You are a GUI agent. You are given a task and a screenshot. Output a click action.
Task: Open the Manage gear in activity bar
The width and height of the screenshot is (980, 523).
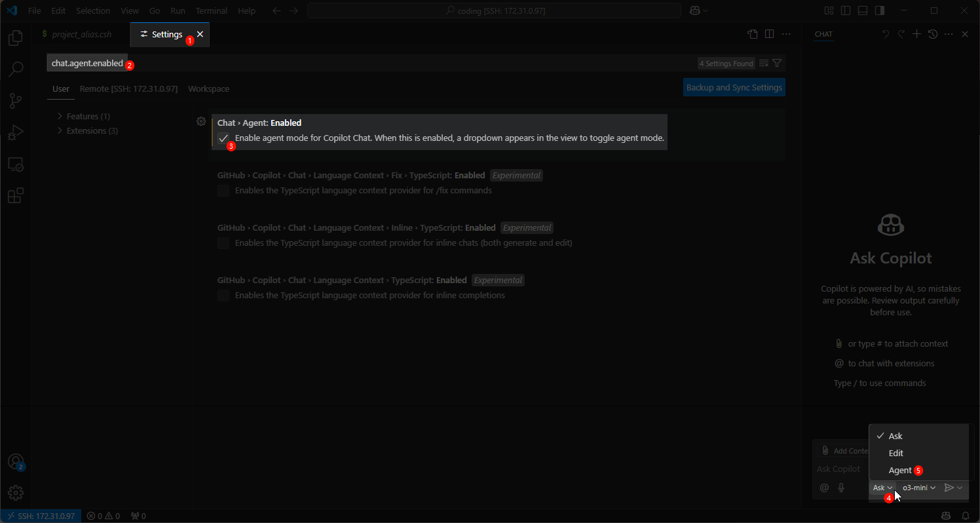click(x=16, y=493)
